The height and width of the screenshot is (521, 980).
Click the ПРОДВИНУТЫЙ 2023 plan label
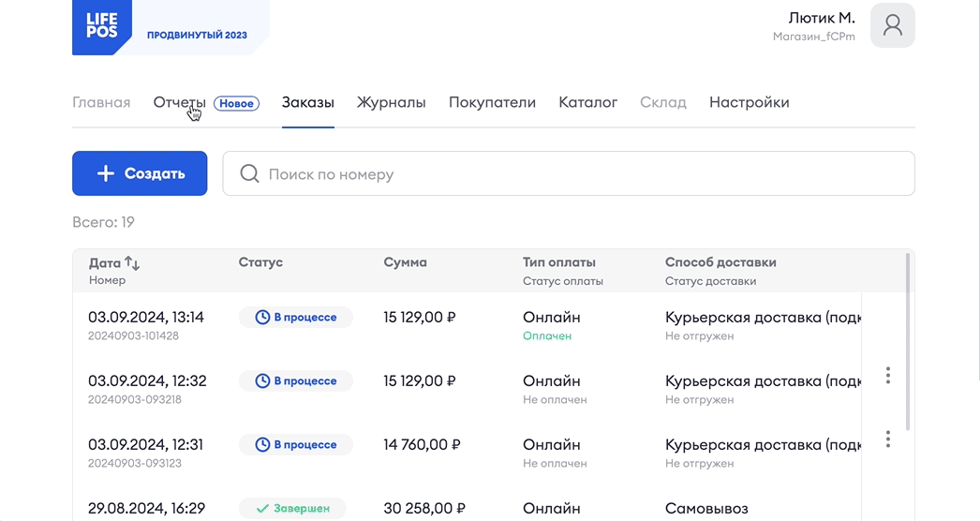point(197,35)
